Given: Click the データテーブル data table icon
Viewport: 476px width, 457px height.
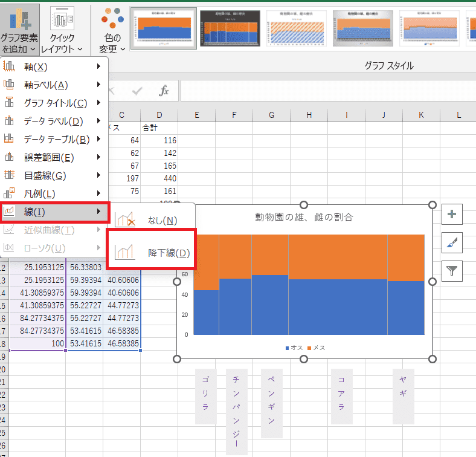Looking at the screenshot, I should coord(9,138).
